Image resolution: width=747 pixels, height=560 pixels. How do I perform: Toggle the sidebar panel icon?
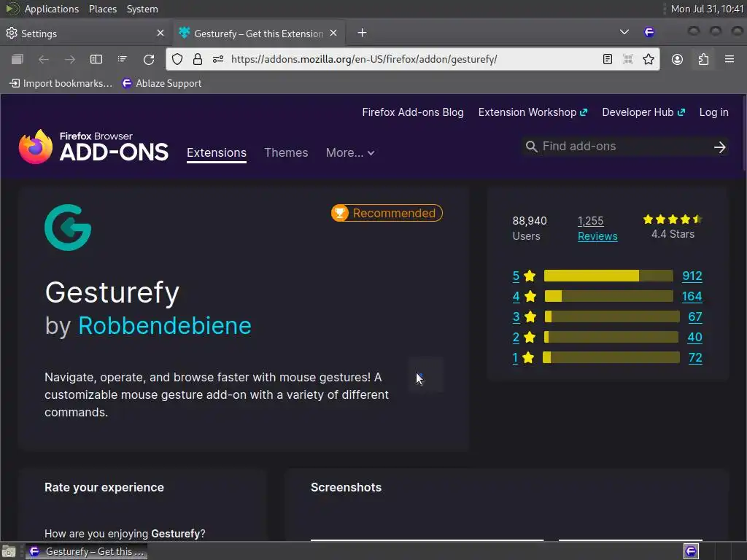[x=96, y=60]
